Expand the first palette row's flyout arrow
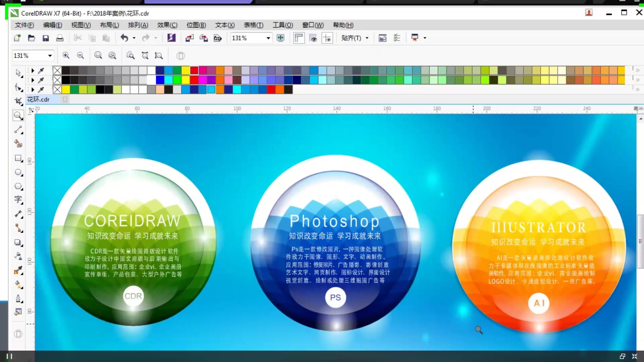 [33, 71]
